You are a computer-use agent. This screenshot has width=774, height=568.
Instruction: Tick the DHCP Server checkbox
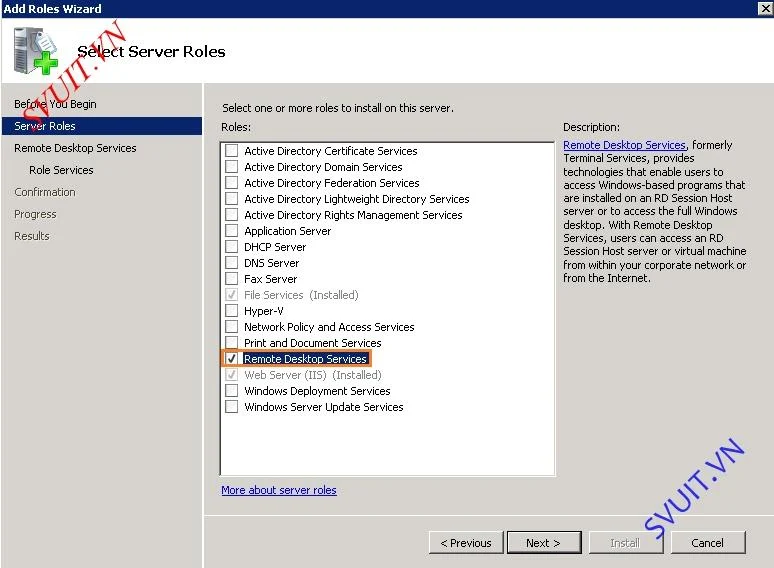click(x=232, y=247)
